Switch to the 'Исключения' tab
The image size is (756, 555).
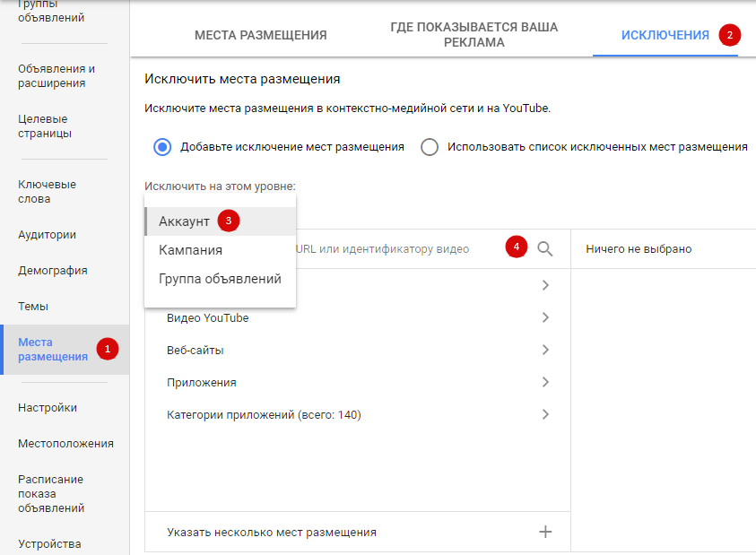[665, 36]
